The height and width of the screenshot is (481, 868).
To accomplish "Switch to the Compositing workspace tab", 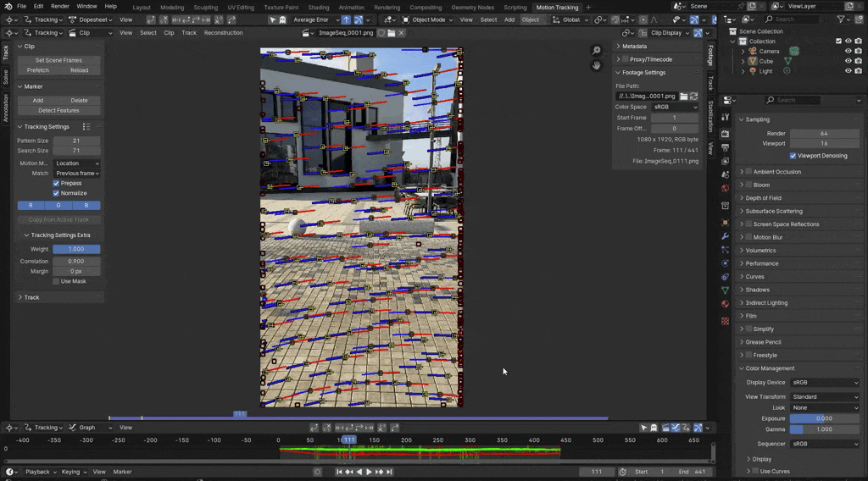I will (x=426, y=7).
